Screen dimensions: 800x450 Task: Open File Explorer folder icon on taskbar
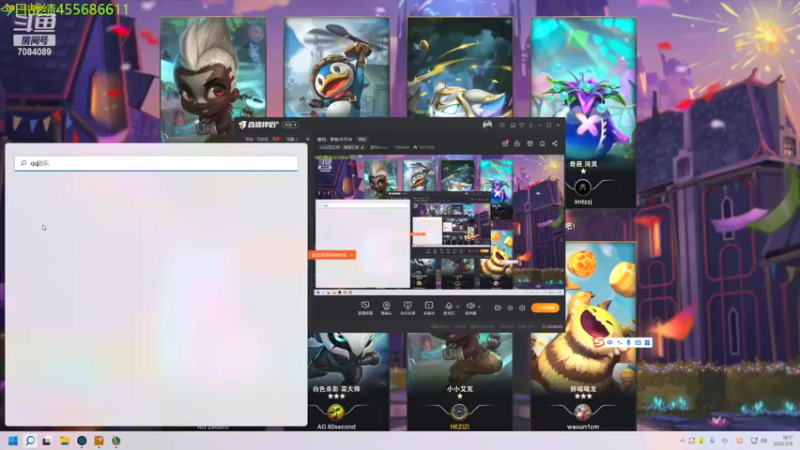click(x=64, y=441)
